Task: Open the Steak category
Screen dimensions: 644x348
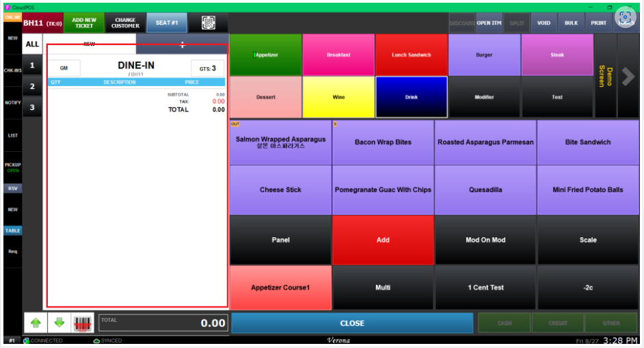Action: [x=557, y=55]
